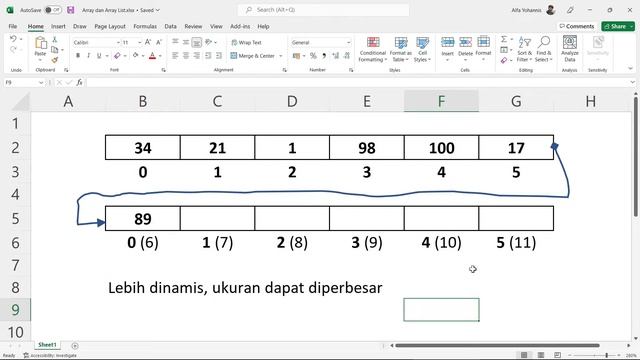Click the AutoSum sigma icon
This screenshot has width=640, height=360.
[504, 39]
